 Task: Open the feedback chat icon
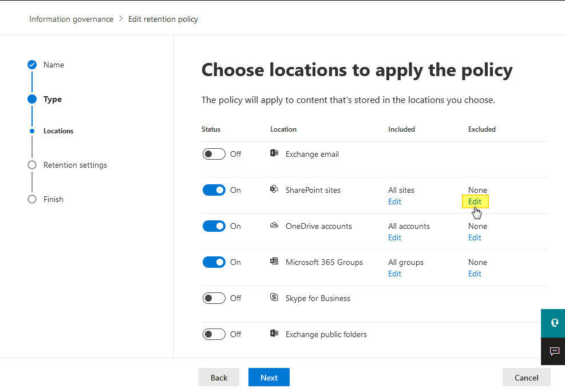point(555,351)
